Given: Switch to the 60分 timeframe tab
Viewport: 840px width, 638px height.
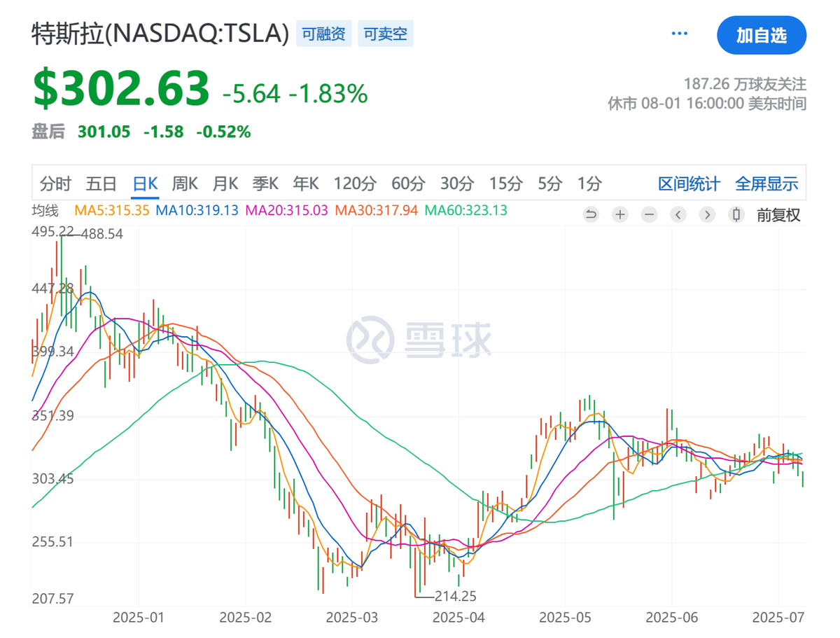Looking at the screenshot, I should [408, 184].
